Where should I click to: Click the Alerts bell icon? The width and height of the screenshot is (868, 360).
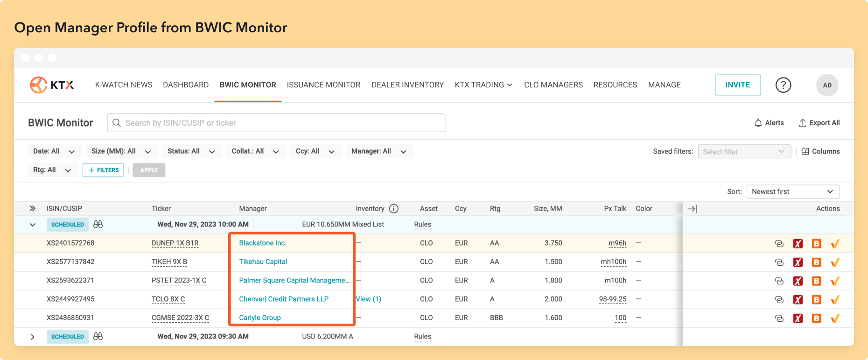758,123
